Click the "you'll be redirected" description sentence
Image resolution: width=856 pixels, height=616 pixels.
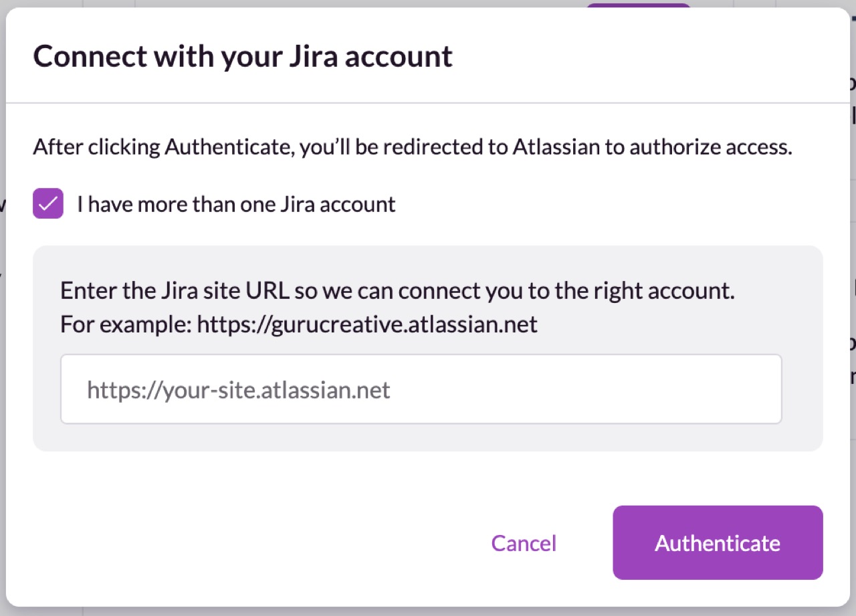coord(412,147)
